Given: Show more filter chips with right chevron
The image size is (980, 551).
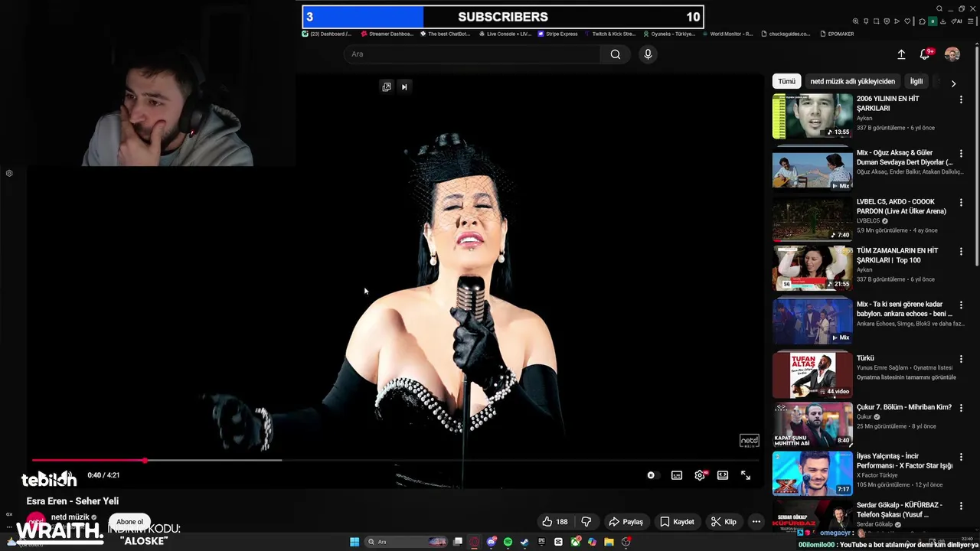Looking at the screenshot, I should [x=953, y=83].
